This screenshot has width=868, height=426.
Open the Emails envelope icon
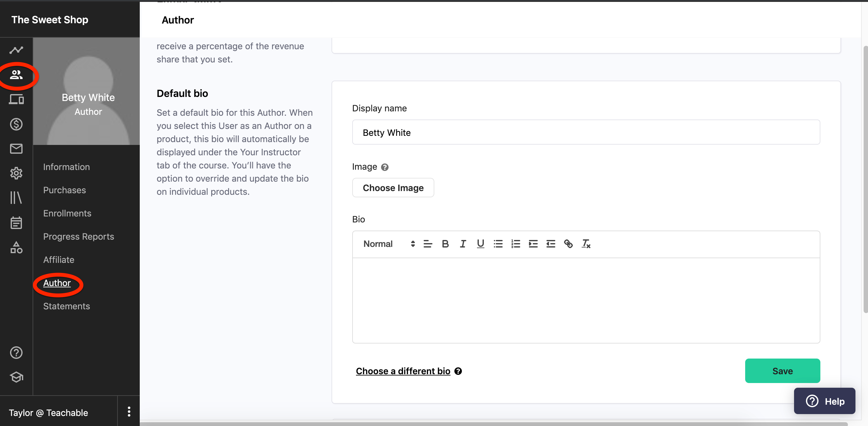pos(16,149)
